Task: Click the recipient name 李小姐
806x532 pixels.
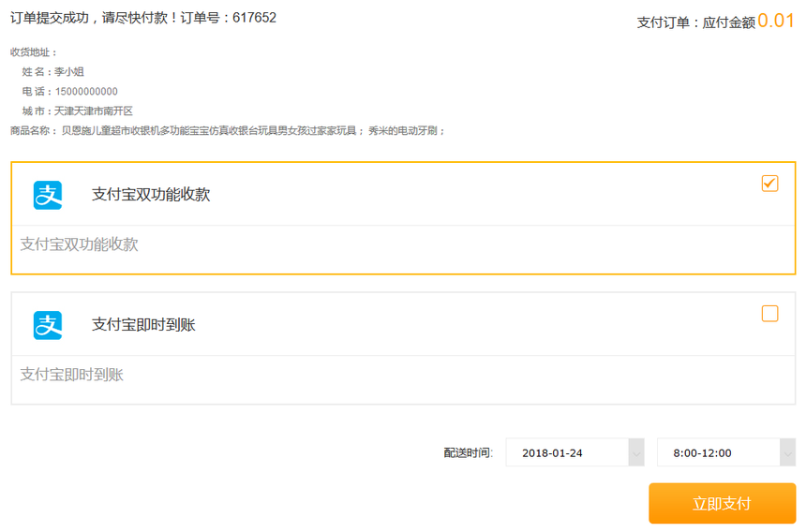Action: tap(70, 71)
